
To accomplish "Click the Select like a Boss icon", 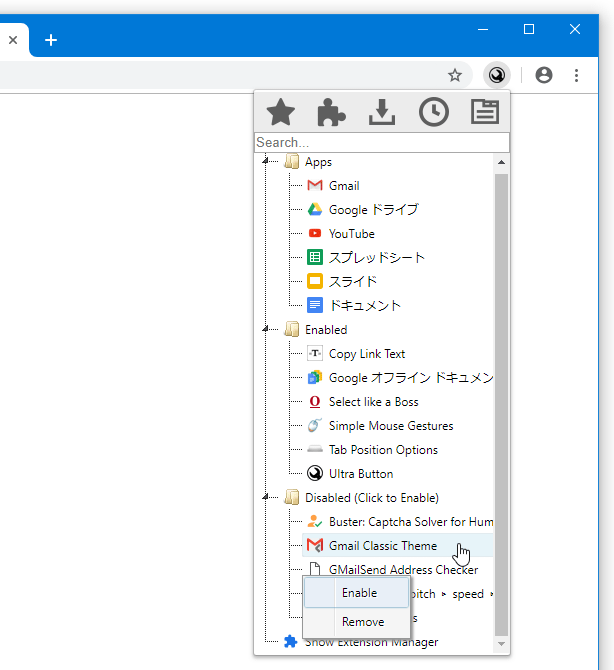I will [x=315, y=402].
